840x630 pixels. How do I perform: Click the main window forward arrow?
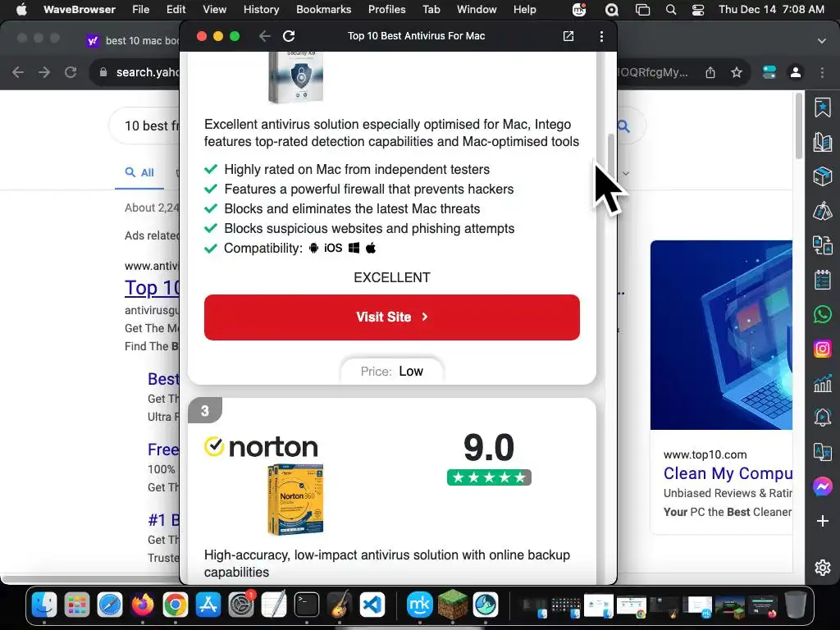pyautogui.click(x=44, y=72)
